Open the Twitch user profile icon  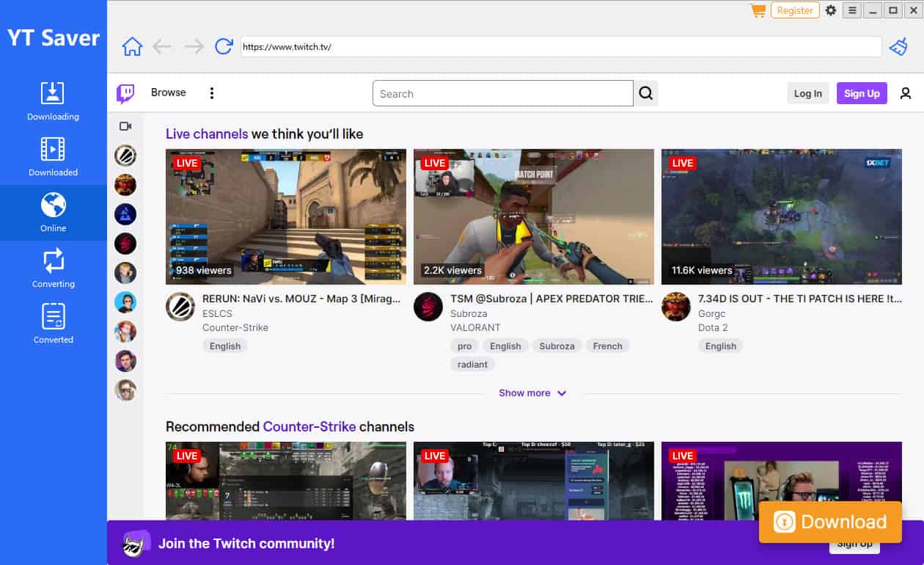pos(906,93)
